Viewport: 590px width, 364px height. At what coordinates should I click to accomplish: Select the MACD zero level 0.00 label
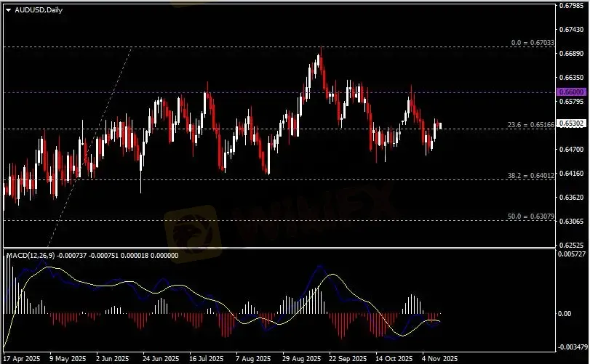pos(566,313)
